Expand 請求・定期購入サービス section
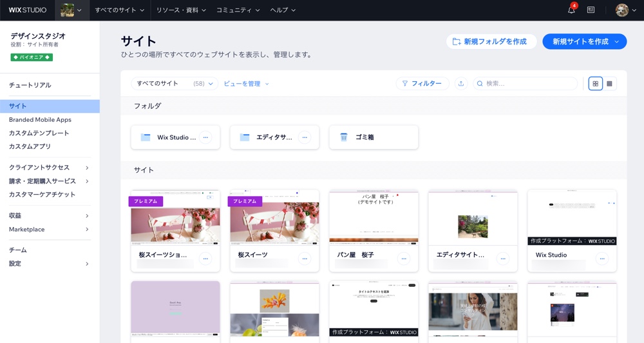 coord(50,181)
